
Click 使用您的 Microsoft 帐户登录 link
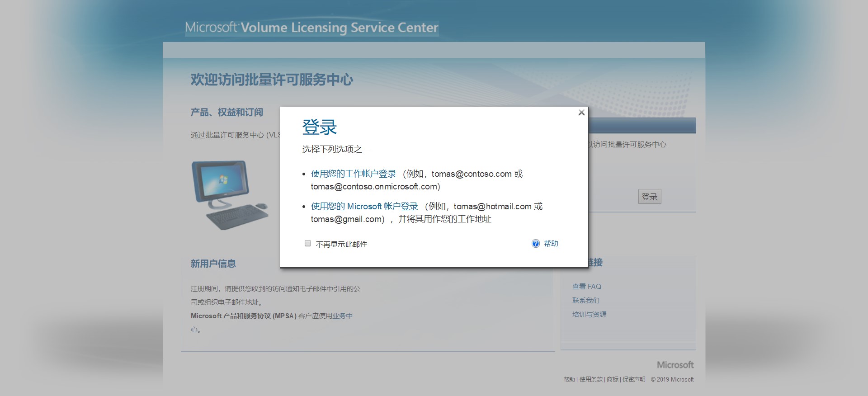tap(364, 206)
